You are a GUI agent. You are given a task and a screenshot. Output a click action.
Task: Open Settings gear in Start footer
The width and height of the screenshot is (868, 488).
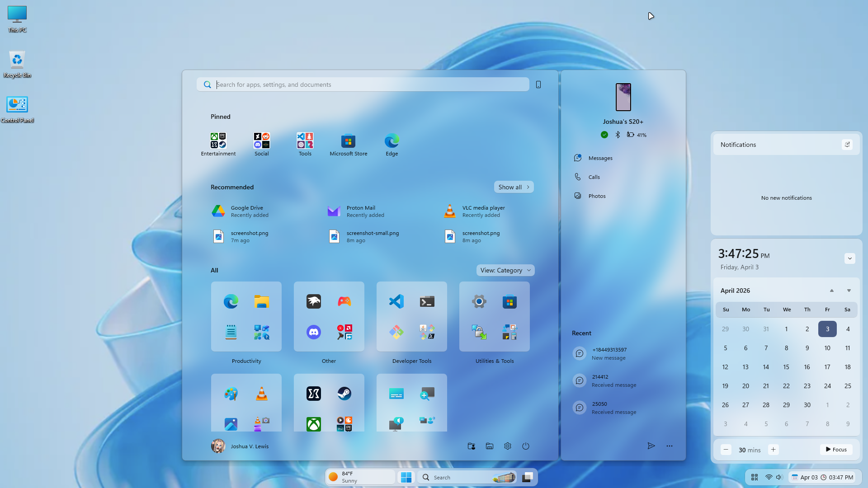508,446
